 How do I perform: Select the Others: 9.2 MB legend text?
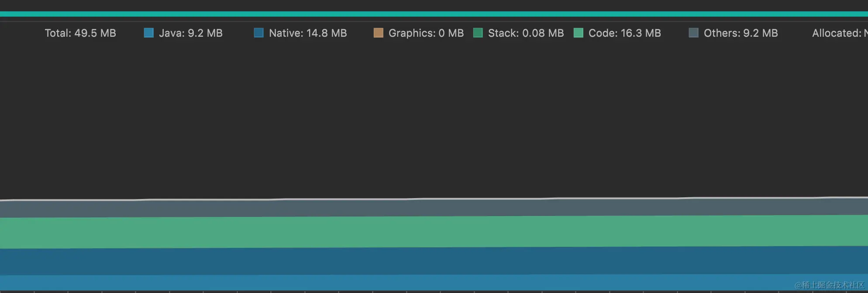pos(741,33)
